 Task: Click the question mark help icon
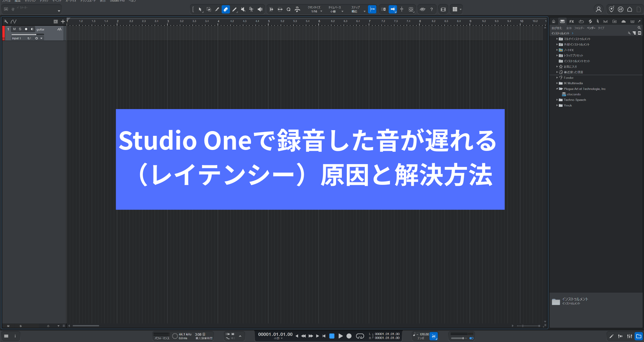click(x=431, y=9)
